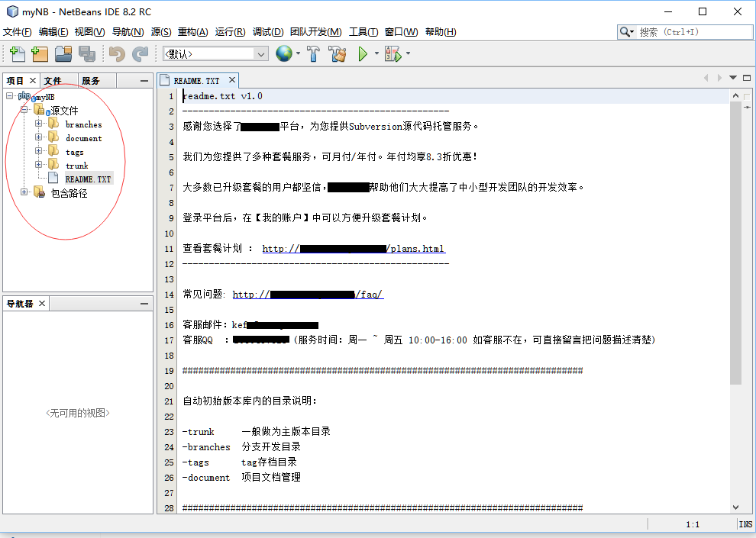
Task: Open the 团队开发(M) menu
Action: click(316, 32)
